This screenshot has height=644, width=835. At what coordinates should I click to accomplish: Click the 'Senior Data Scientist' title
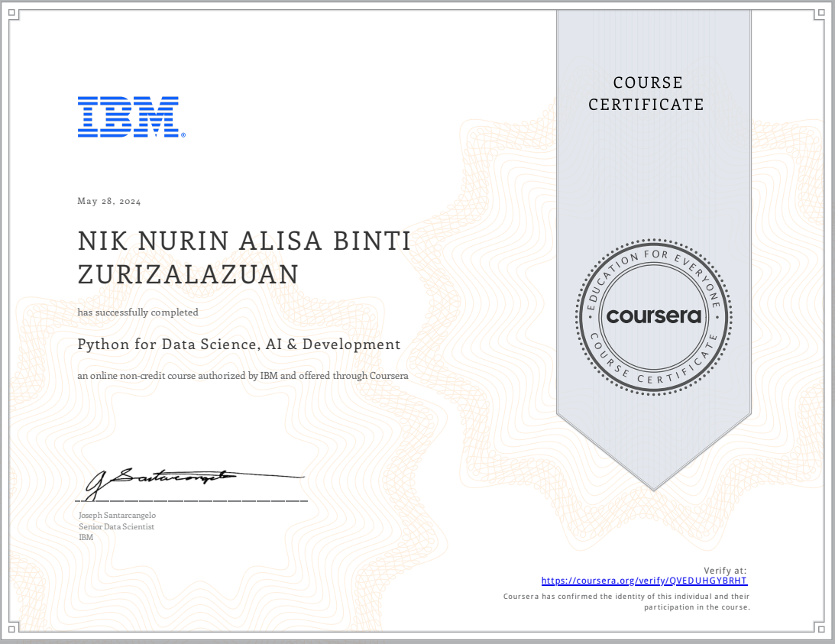117,526
